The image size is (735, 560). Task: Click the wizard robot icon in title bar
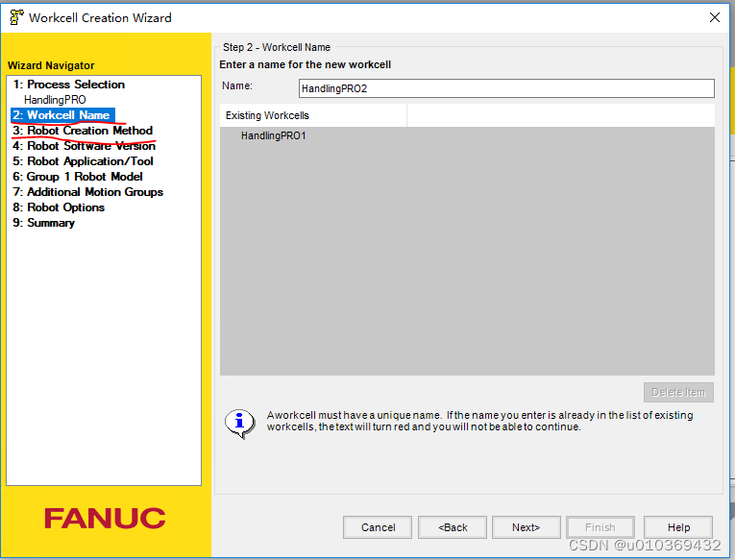pyautogui.click(x=16, y=17)
